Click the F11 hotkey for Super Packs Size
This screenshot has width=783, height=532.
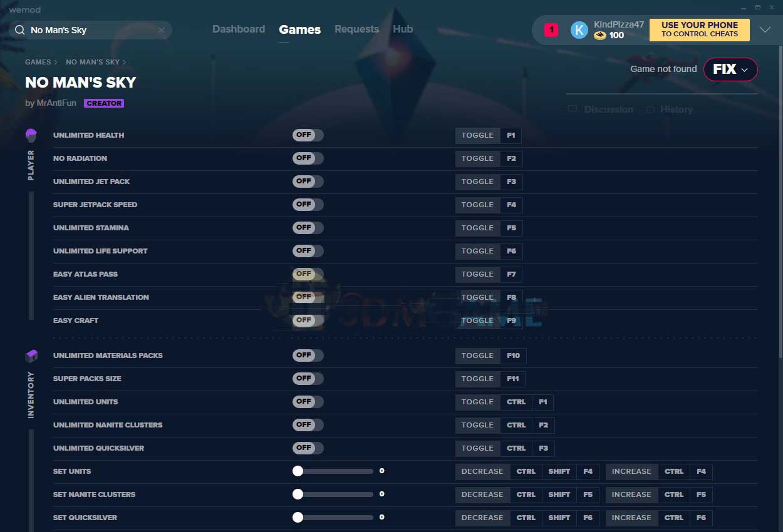click(513, 379)
